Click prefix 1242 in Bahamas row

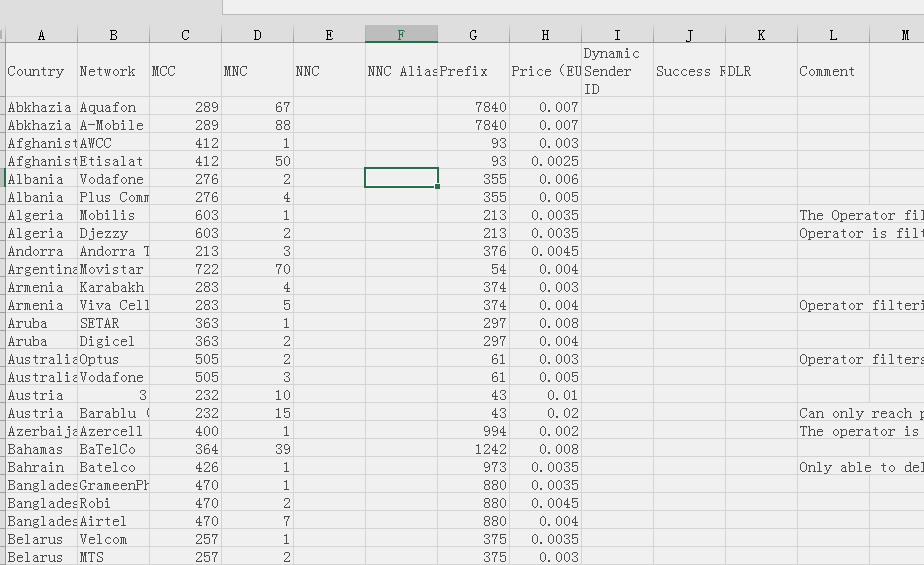(x=473, y=449)
